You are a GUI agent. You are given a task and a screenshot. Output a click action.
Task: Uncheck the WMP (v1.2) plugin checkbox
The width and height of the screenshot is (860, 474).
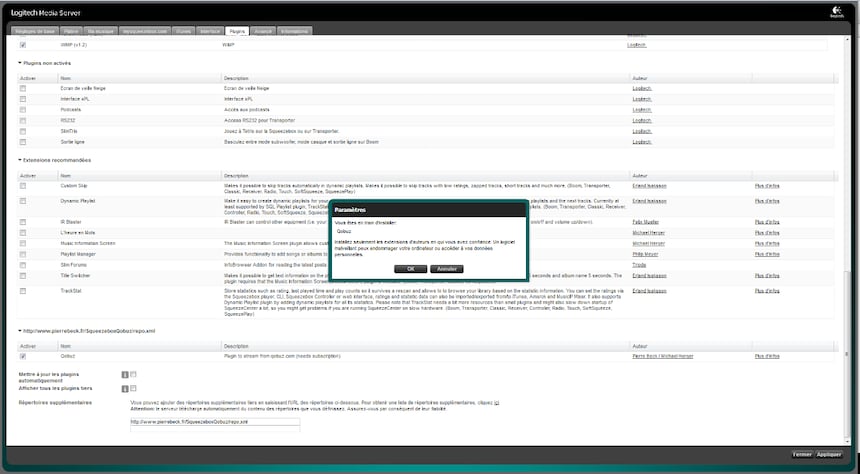[x=23, y=45]
